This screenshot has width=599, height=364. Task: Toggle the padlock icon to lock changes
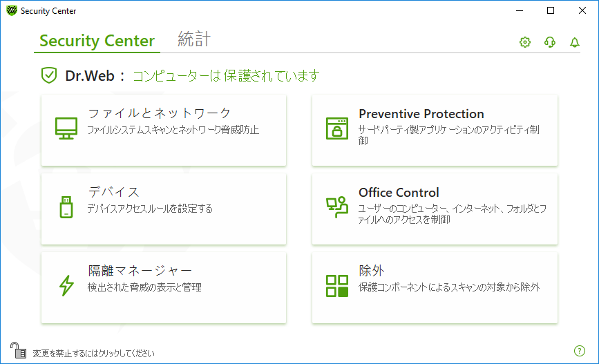(18, 350)
